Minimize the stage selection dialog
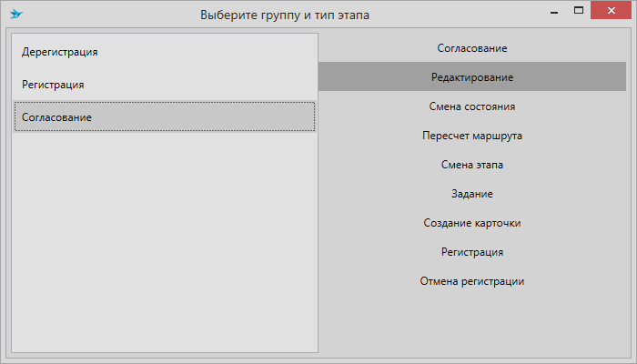 [553, 11]
